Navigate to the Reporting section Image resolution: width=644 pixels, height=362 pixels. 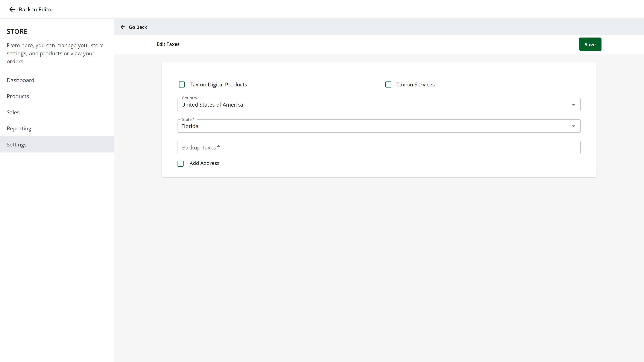19,129
